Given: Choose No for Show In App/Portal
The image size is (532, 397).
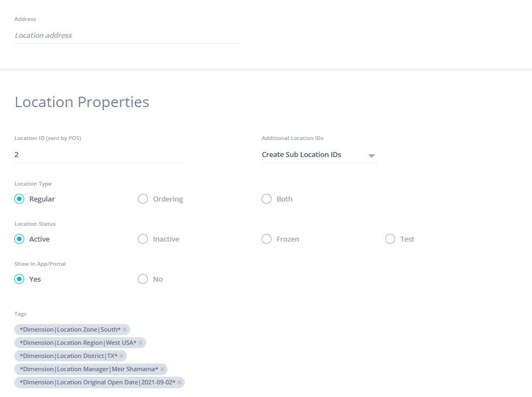Looking at the screenshot, I should click(x=143, y=279).
